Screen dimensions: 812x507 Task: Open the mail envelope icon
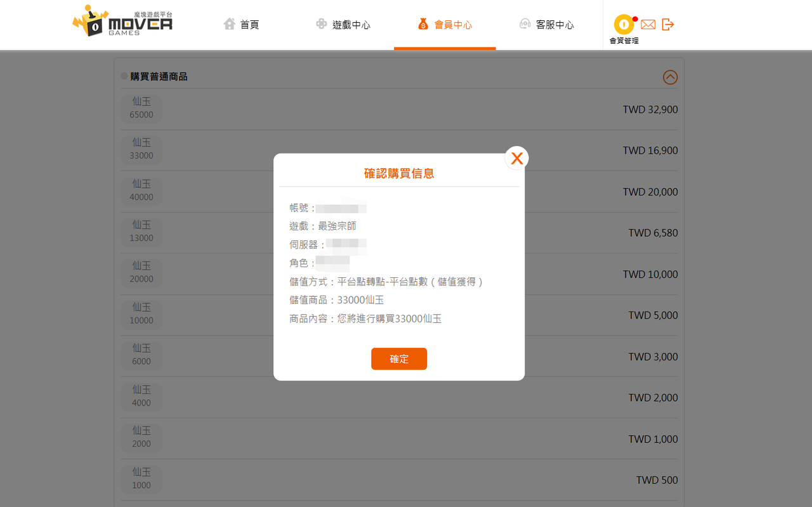[648, 25]
